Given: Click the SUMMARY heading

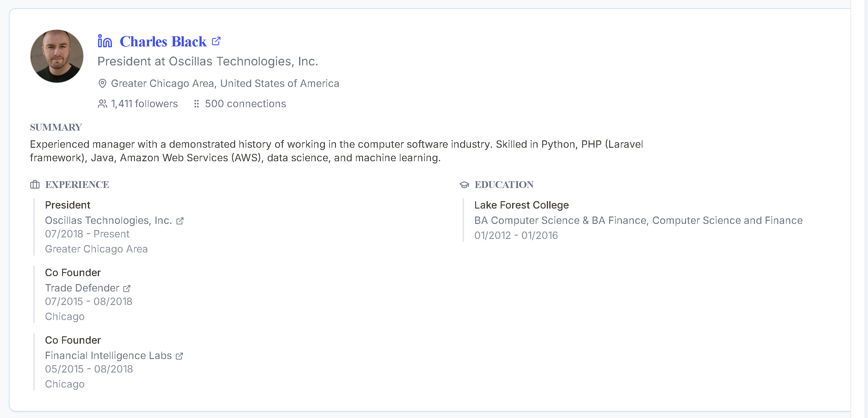Looking at the screenshot, I should 56,127.
